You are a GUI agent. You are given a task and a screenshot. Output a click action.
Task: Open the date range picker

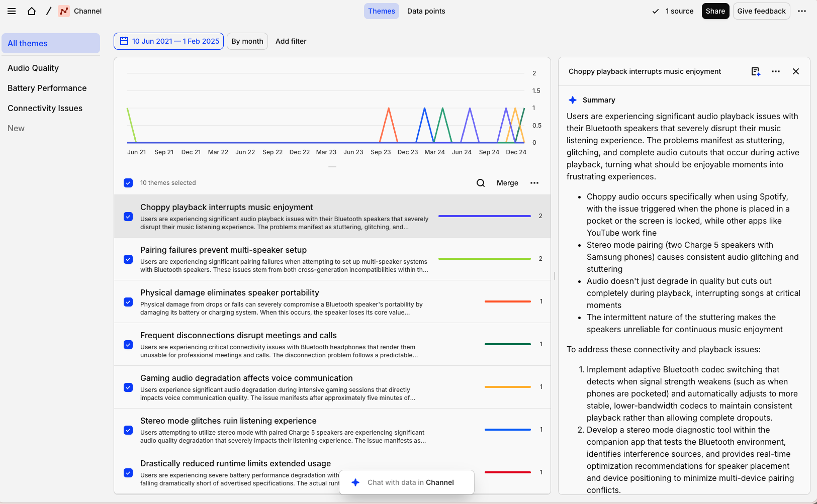coord(169,41)
